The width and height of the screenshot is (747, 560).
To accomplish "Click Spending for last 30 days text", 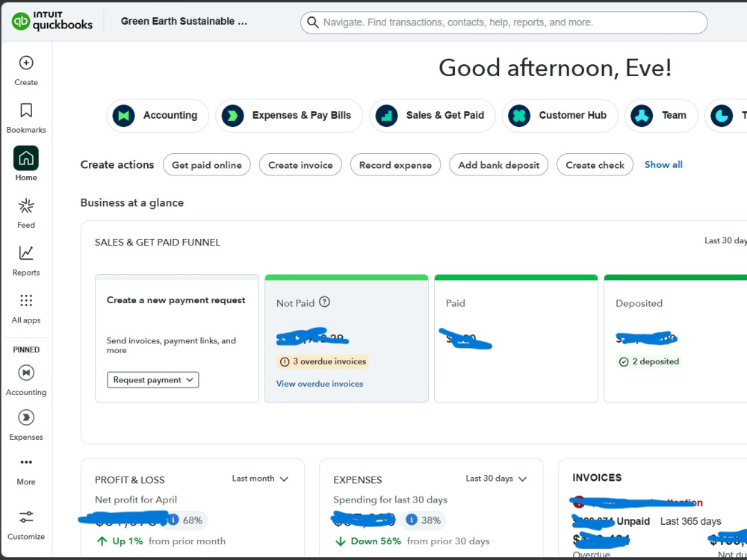I will coord(390,500).
